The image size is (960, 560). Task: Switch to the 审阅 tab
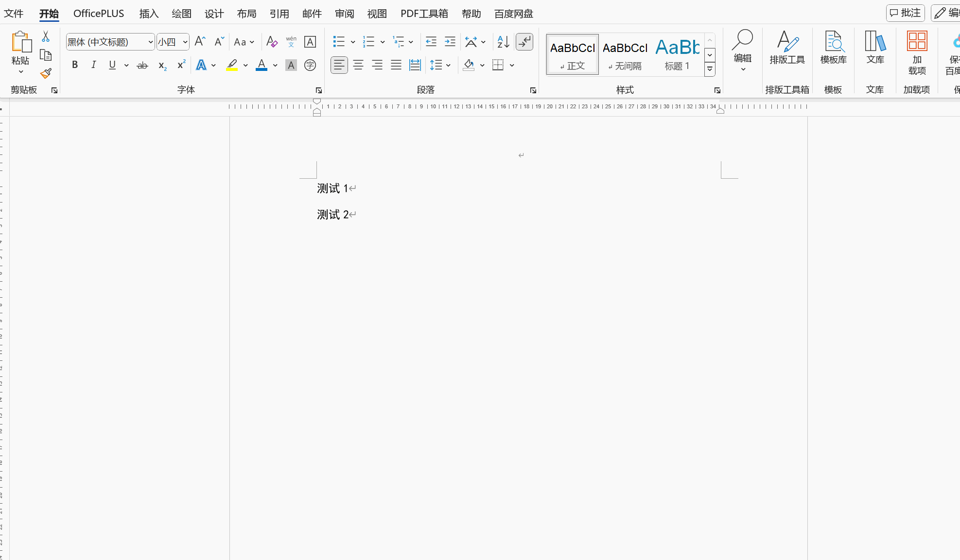tap(344, 14)
